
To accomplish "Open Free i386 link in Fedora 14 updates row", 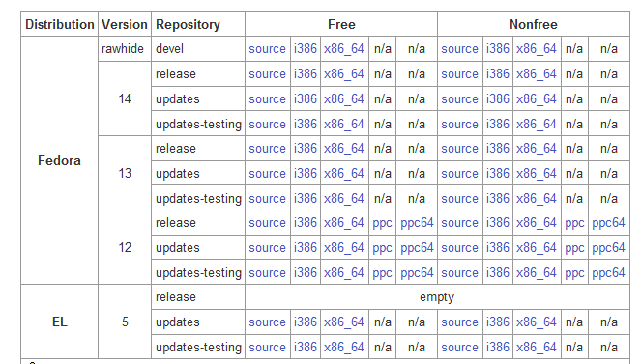I will click(305, 98).
